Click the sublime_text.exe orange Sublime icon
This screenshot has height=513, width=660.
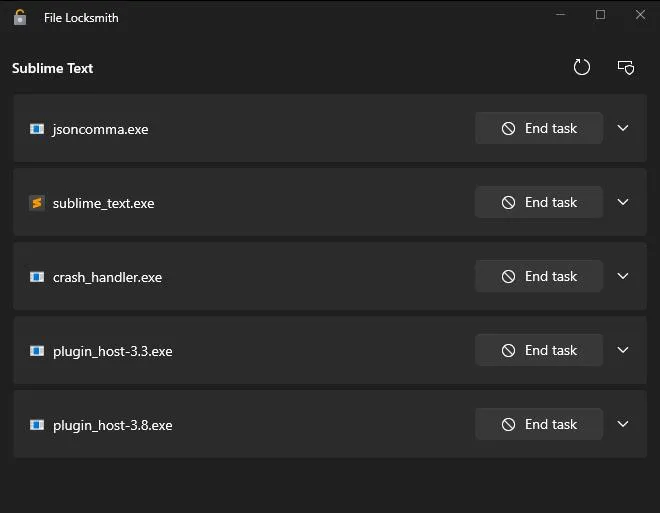[x=37, y=203]
